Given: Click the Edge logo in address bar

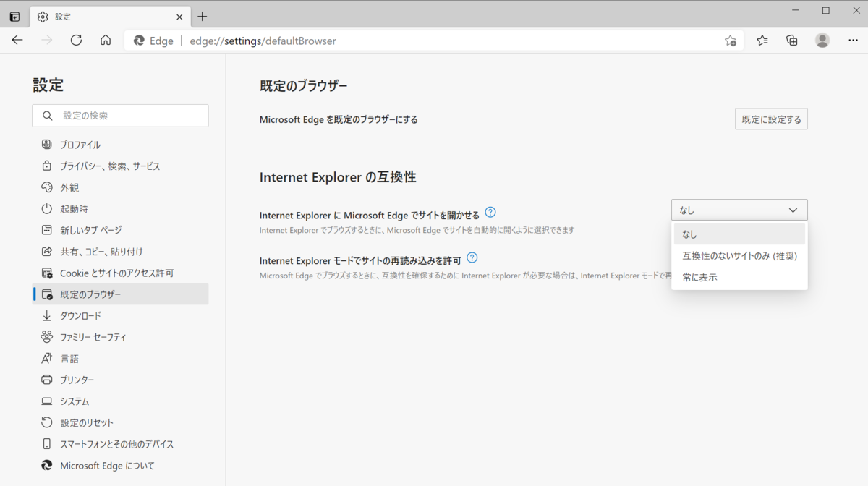Looking at the screenshot, I should click(x=140, y=40).
